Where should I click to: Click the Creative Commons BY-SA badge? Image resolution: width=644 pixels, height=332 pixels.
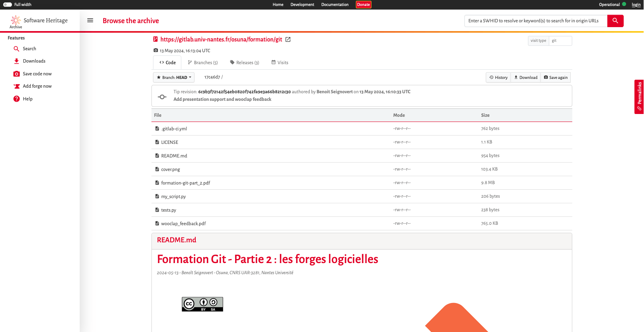click(x=202, y=304)
